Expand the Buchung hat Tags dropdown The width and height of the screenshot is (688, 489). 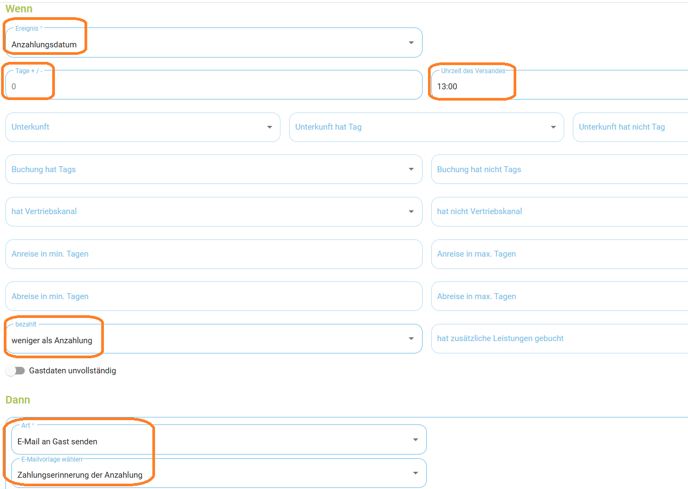pyautogui.click(x=214, y=169)
